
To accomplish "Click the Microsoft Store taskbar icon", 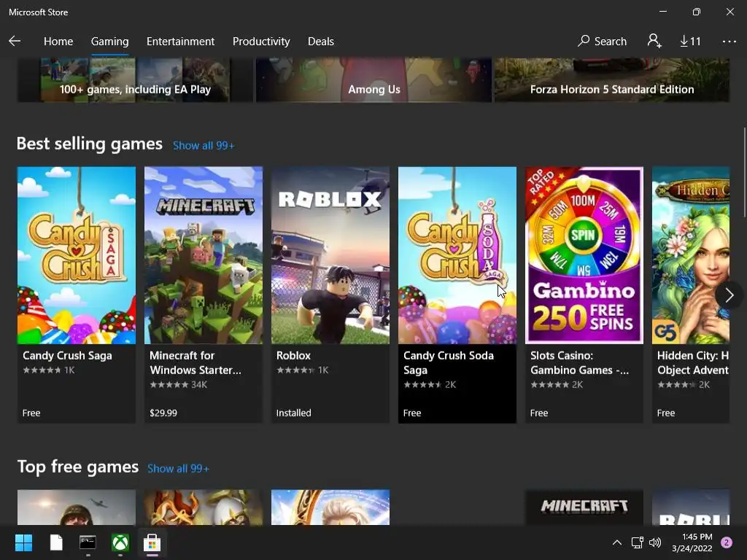I will (152, 542).
